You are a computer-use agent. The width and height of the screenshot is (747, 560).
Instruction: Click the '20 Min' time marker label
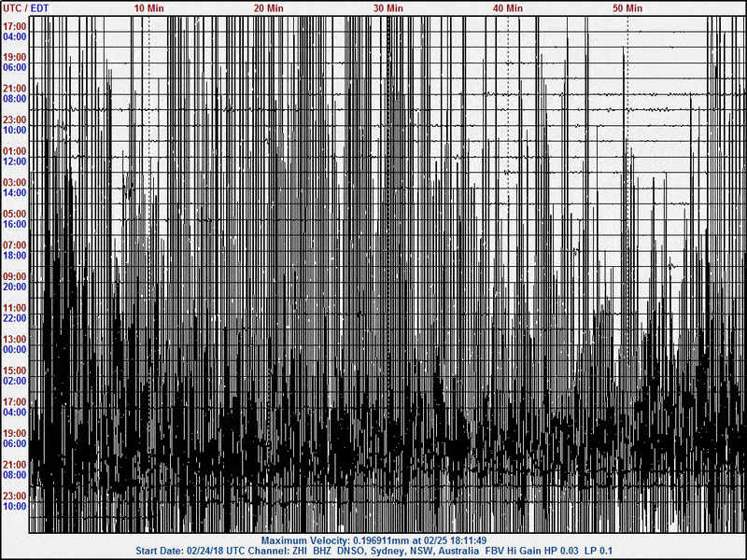pos(268,8)
